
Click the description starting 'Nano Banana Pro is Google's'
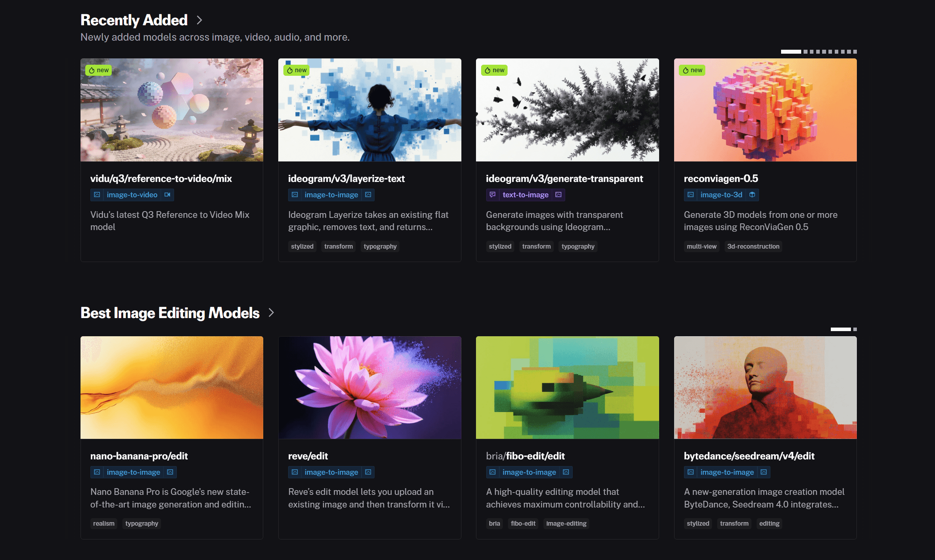tap(171, 498)
